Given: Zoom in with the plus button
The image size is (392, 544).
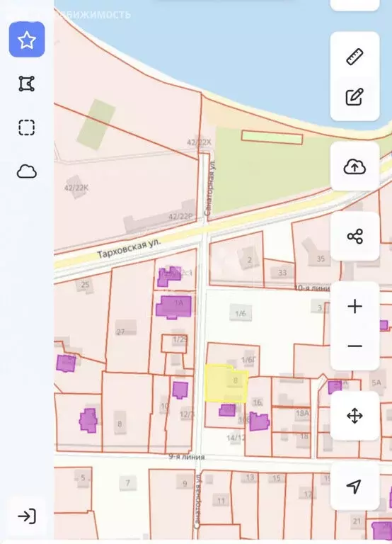Looking at the screenshot, I should click(x=354, y=306).
